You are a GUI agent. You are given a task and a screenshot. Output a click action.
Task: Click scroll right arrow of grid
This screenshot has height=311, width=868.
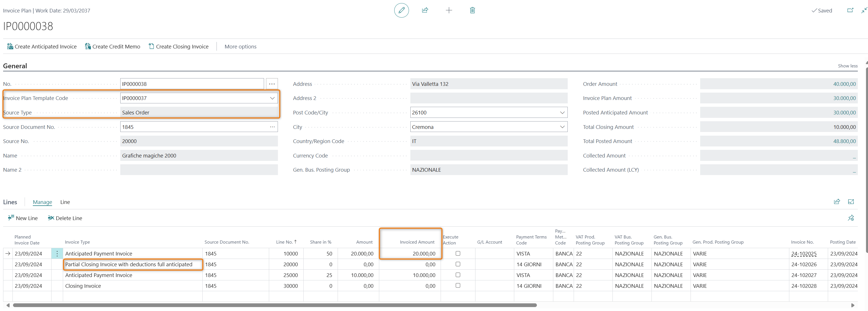(853, 305)
